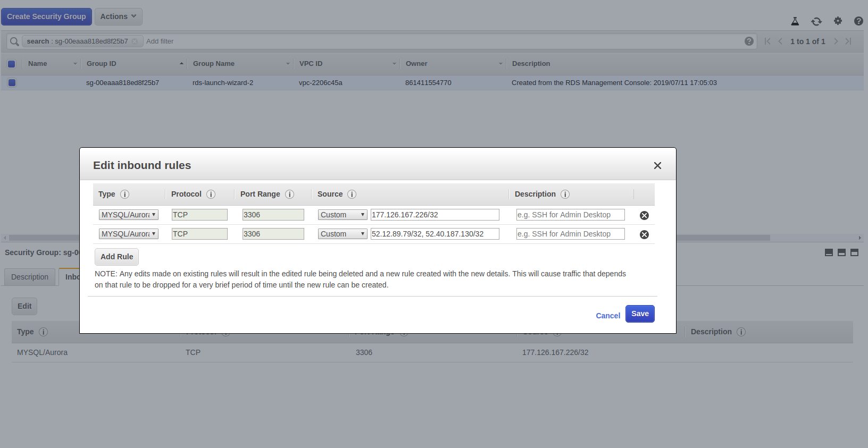Show info for Source column in dialog
Screen dimensions: 868x448
[x=352, y=195]
